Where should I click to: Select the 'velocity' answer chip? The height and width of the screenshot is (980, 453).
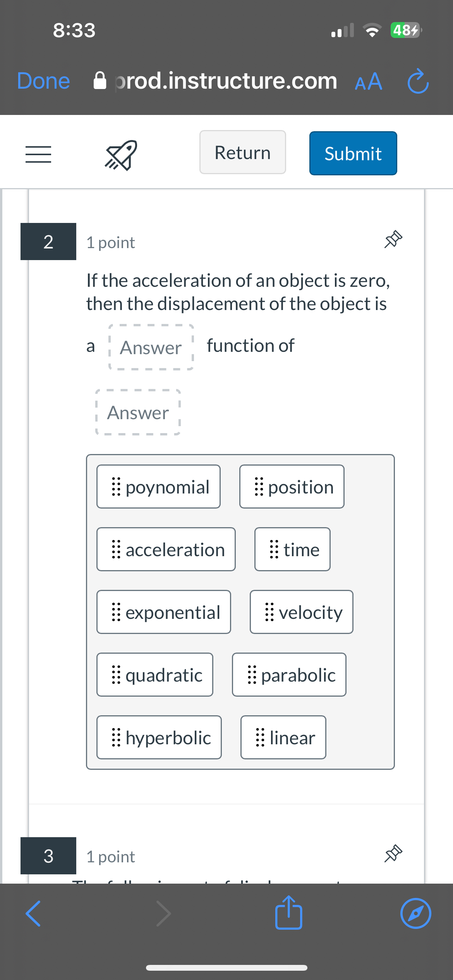[301, 612]
